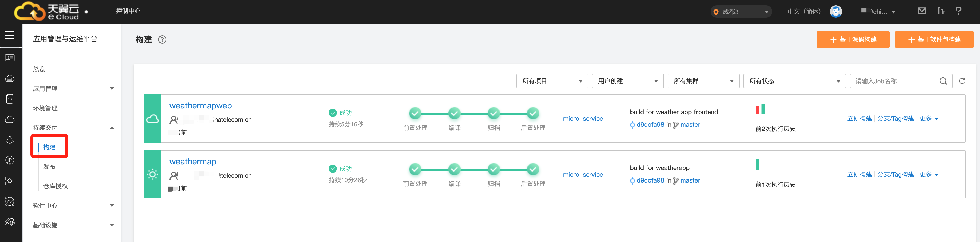
Task: Click the user avatar in the header
Action: pyautogui.click(x=836, y=11)
